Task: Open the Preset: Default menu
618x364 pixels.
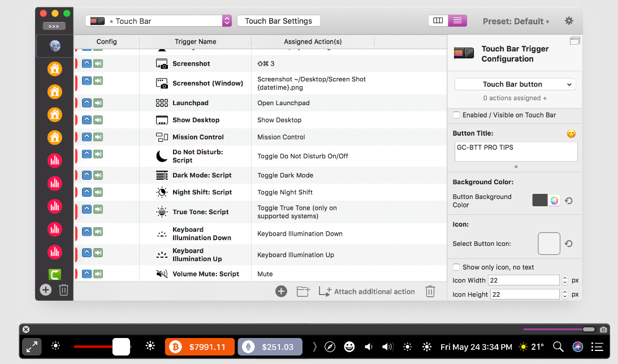Action: pos(516,21)
